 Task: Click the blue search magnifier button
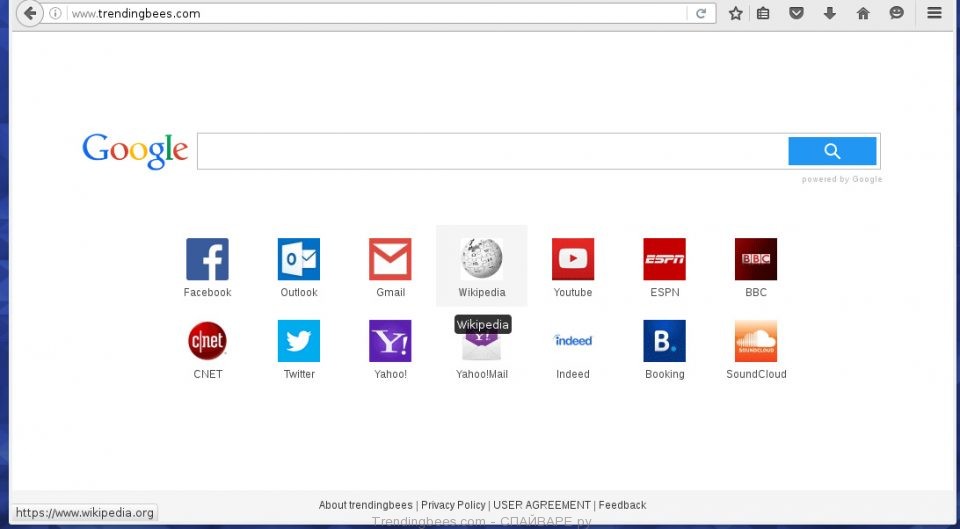[832, 151]
